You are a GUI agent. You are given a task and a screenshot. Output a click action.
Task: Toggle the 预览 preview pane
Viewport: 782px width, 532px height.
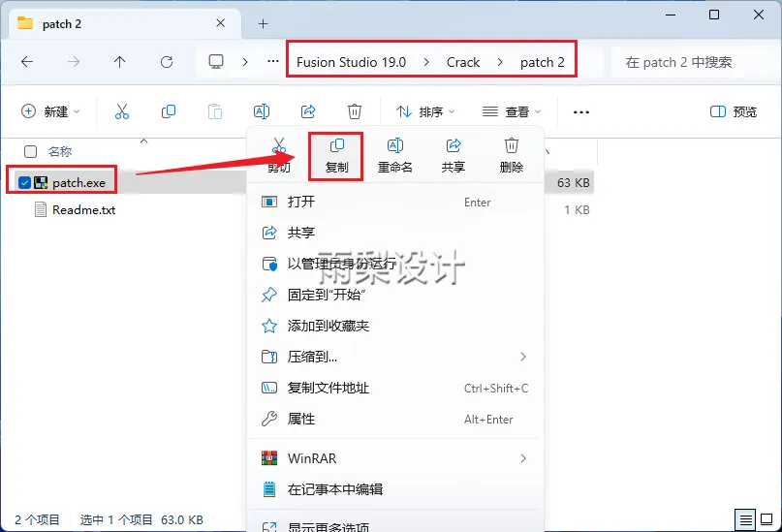click(x=734, y=111)
